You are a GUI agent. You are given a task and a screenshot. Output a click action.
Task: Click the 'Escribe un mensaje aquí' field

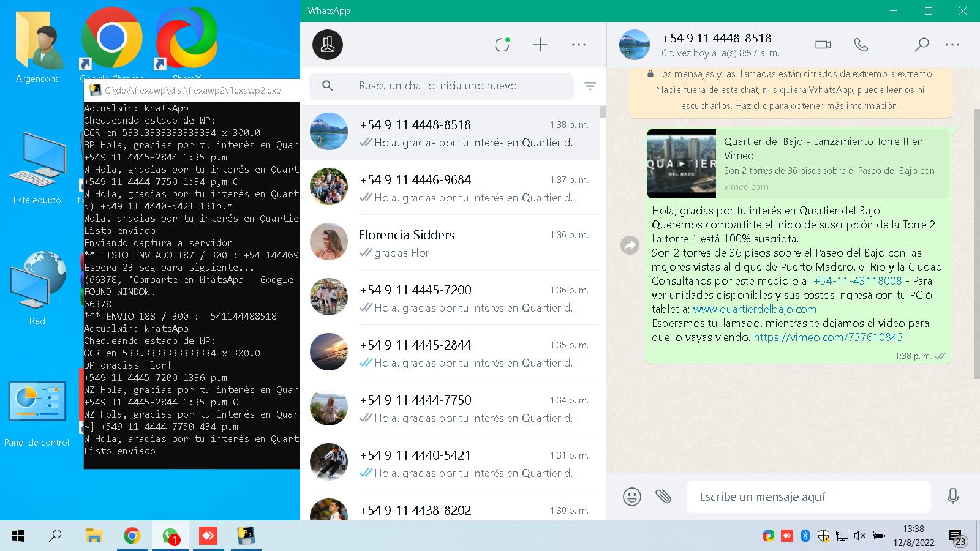[x=809, y=497]
